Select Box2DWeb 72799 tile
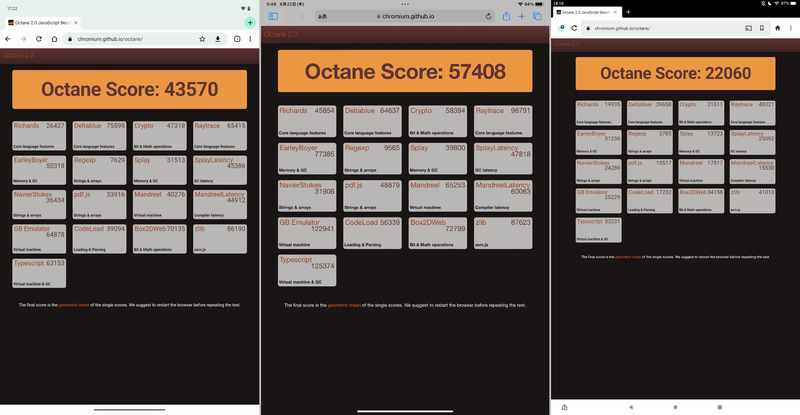 pyautogui.click(x=438, y=233)
